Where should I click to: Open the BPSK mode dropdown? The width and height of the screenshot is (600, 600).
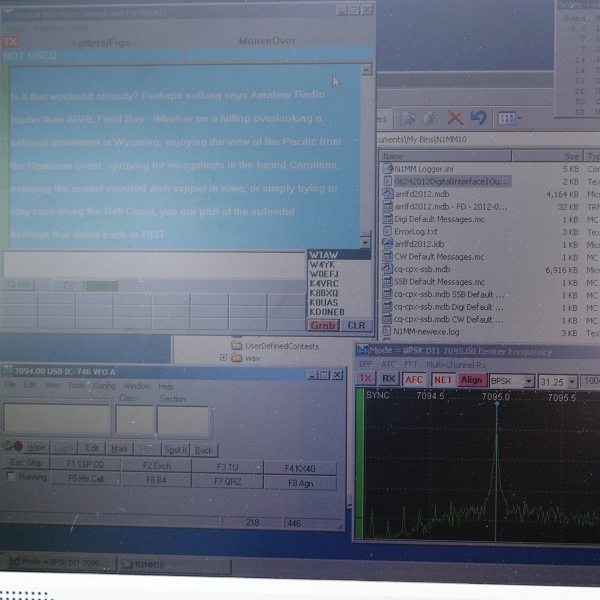pyautogui.click(x=528, y=381)
